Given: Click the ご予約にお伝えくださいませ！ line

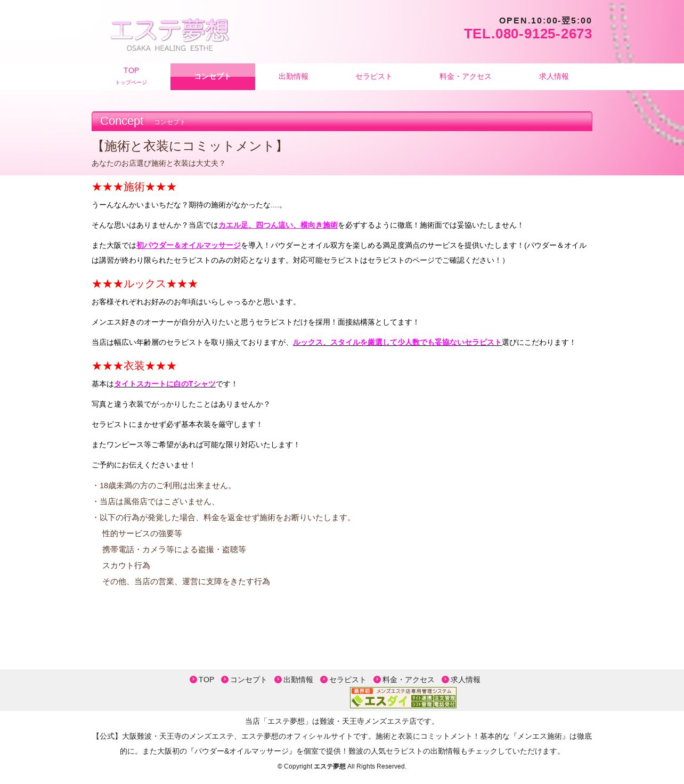Looking at the screenshot, I should click(144, 465).
